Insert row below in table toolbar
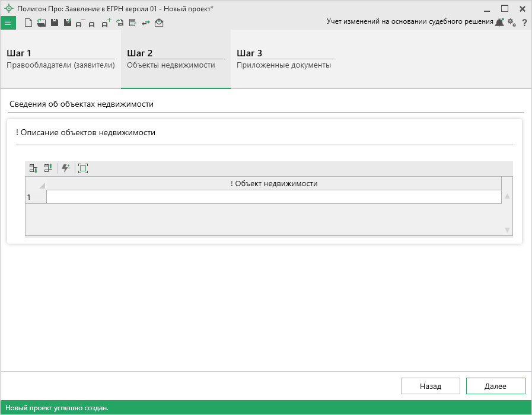Image resolution: width=532 pixels, height=415 pixels. point(34,168)
